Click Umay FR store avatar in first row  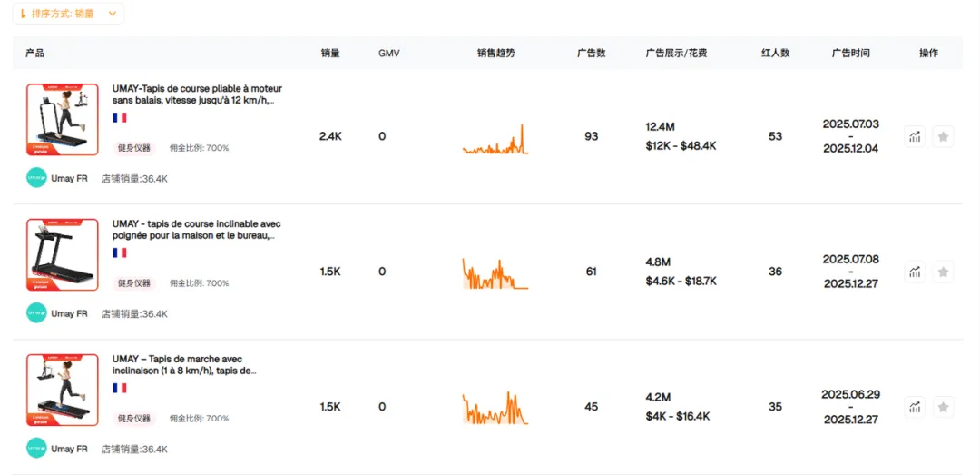(36, 178)
